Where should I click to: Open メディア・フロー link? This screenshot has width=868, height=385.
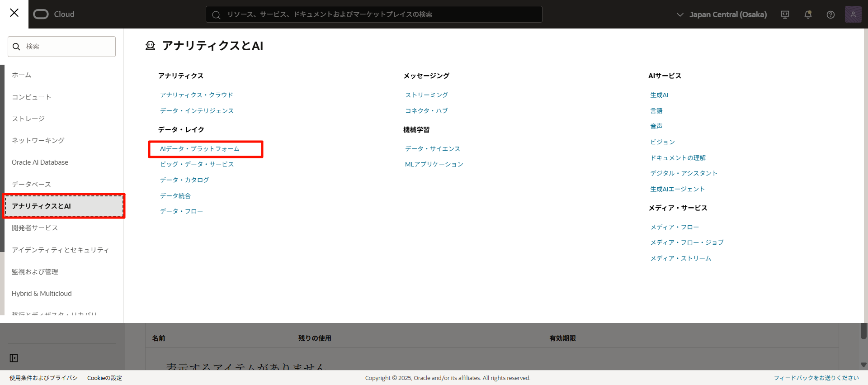click(x=675, y=227)
